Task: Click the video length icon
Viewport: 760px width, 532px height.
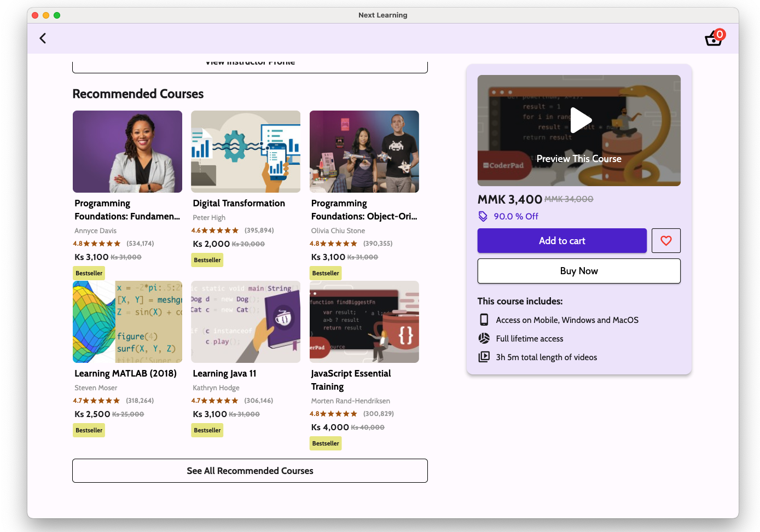Action: 484,357
